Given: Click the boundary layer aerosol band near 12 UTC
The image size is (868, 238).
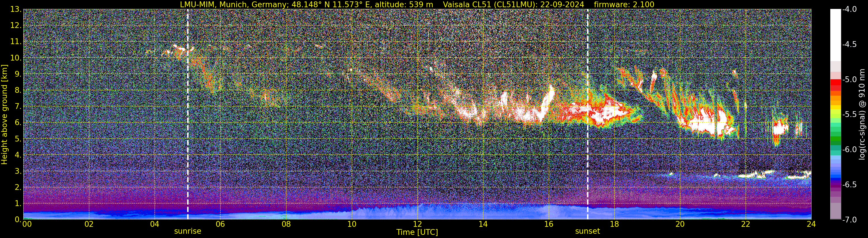Looking at the screenshot, I should pyautogui.click(x=417, y=212).
